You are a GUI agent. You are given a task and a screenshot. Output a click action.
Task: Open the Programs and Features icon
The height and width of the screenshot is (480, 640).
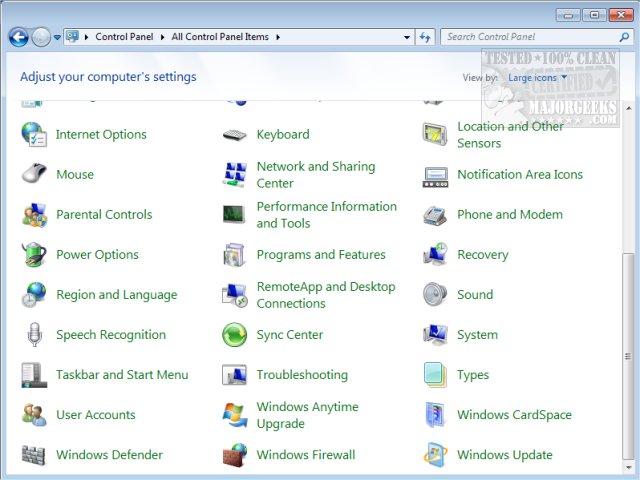(x=234, y=255)
